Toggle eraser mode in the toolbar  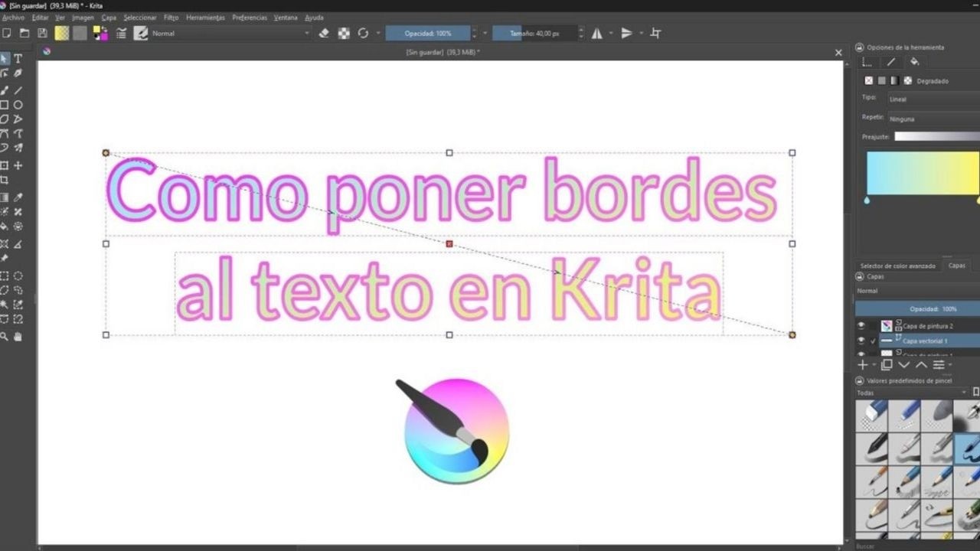click(x=323, y=33)
